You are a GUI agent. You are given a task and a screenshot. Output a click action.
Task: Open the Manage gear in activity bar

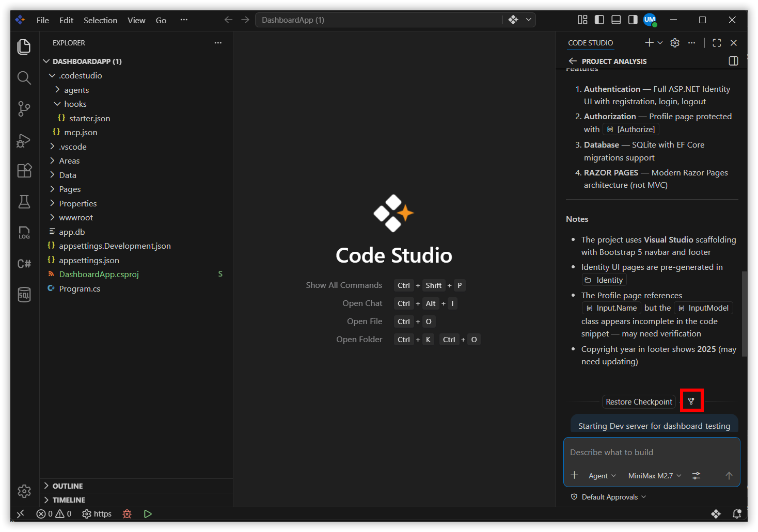pyautogui.click(x=24, y=491)
